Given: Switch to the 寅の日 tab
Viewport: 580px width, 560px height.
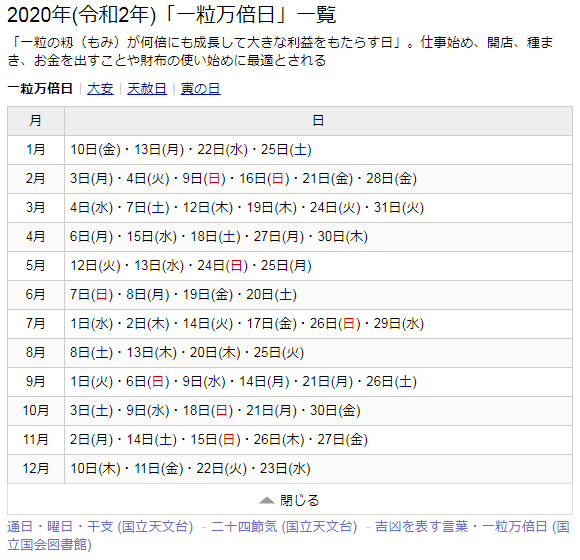Looking at the screenshot, I should [x=200, y=89].
